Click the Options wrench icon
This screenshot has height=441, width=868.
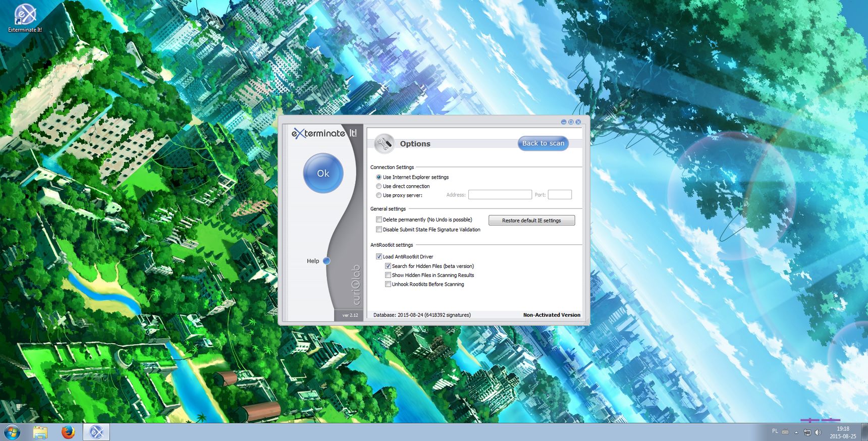(385, 143)
